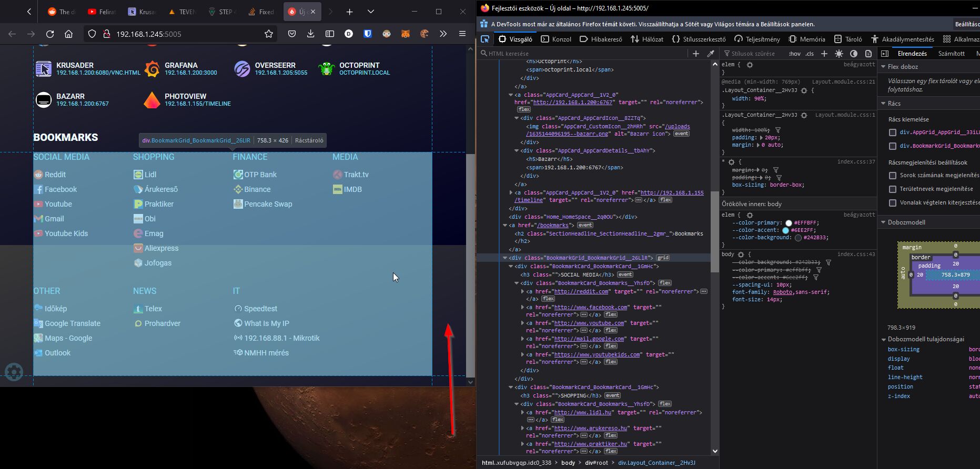
Task: Toggle the :hov pseudo-class panel
Action: (x=794, y=54)
